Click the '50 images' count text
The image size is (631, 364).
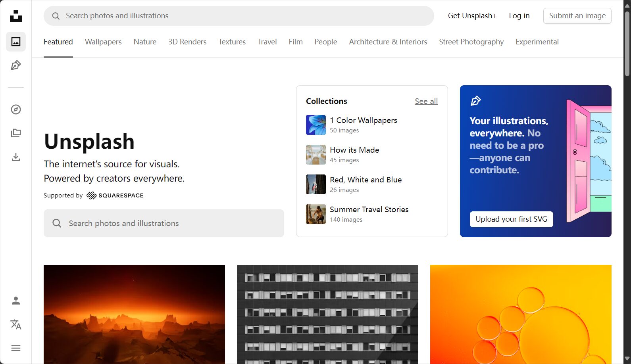[344, 130]
